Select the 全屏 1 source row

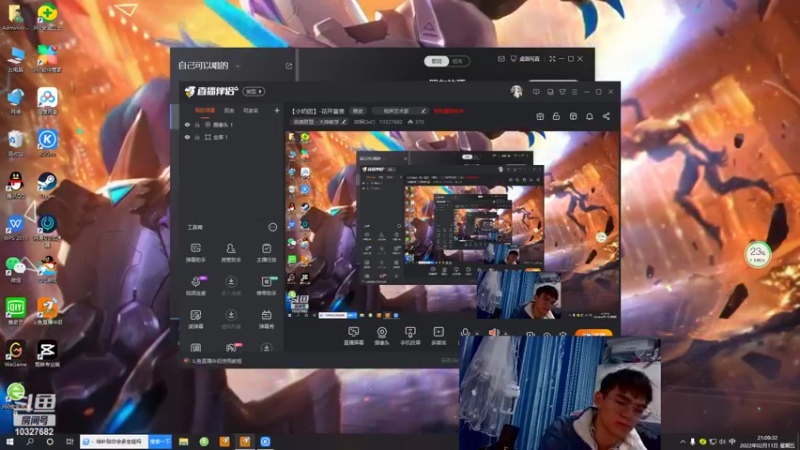(231, 137)
